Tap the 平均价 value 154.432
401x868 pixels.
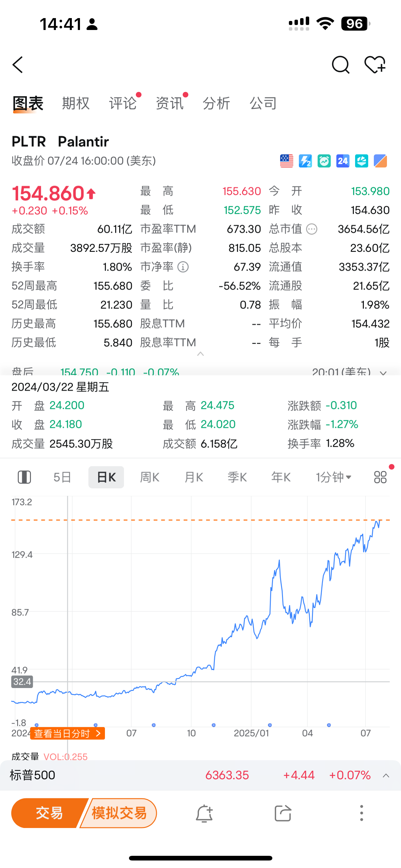click(370, 323)
